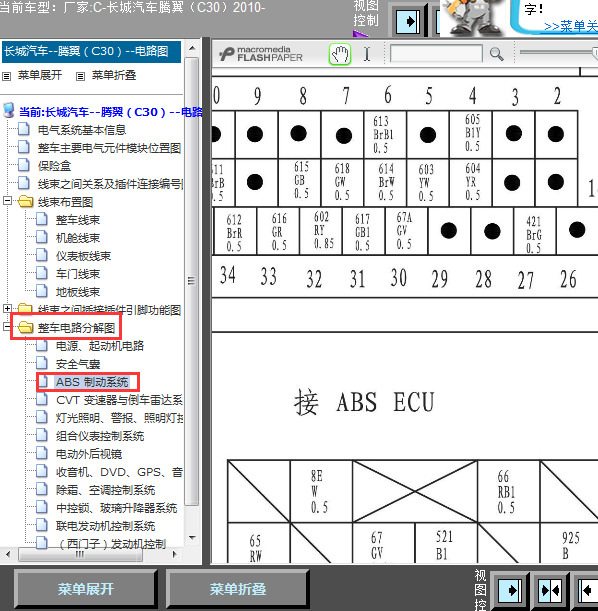
Task: Open the 车门线束 document
Action: pos(78,274)
